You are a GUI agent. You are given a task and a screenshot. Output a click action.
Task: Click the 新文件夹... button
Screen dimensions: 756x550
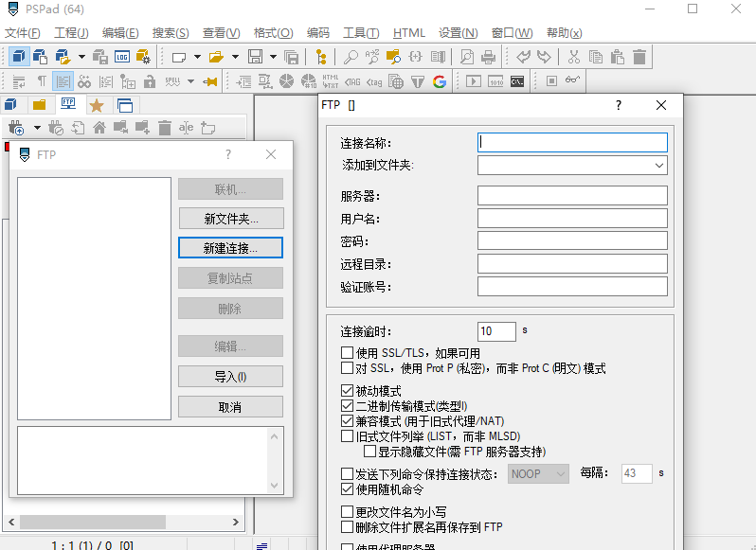coord(231,219)
